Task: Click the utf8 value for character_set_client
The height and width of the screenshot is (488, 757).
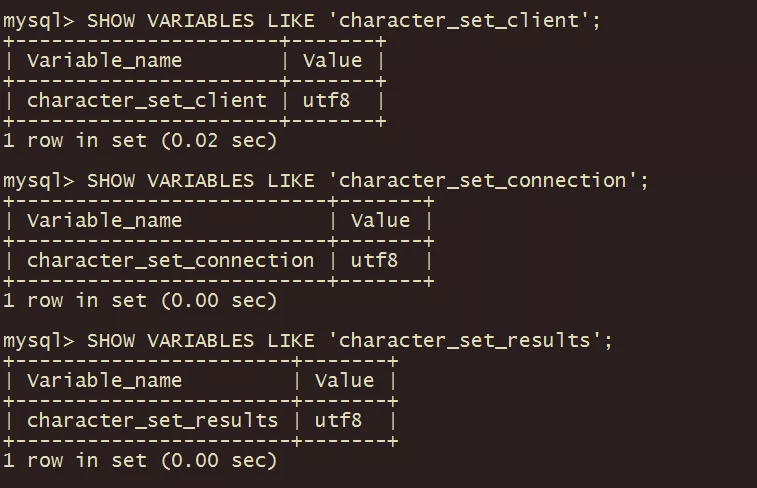Action: [x=326, y=100]
